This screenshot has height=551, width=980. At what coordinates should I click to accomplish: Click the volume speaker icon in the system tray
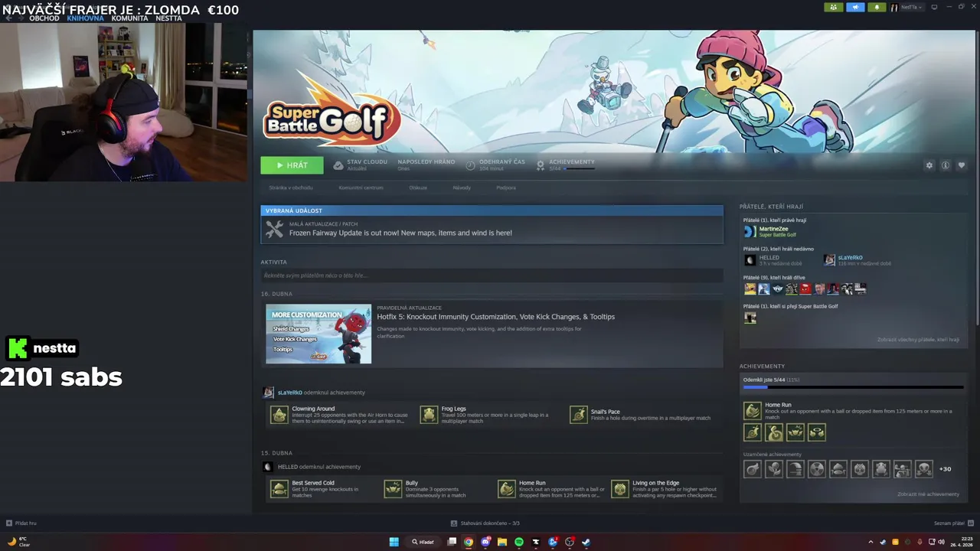[x=942, y=542]
